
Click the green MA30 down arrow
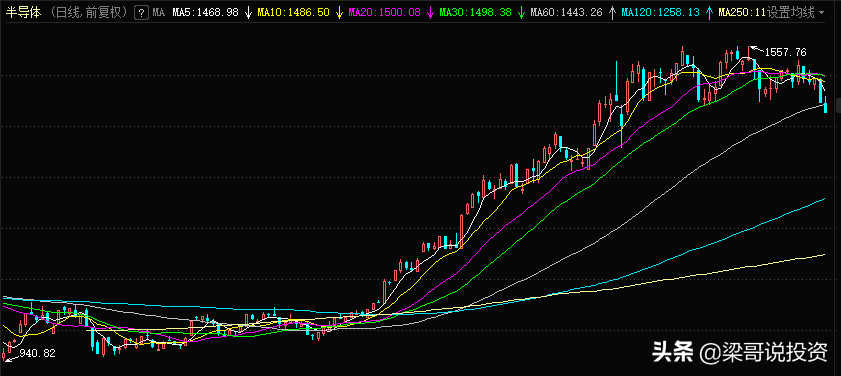pos(521,12)
